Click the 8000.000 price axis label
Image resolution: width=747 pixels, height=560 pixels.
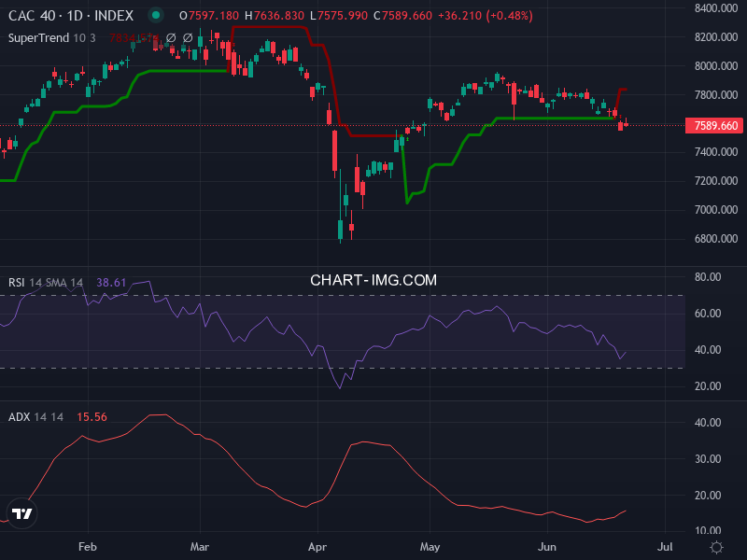[716, 66]
